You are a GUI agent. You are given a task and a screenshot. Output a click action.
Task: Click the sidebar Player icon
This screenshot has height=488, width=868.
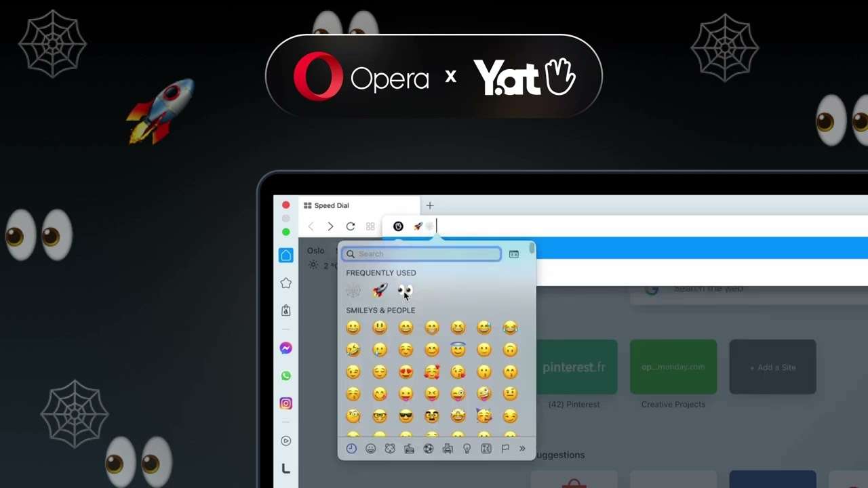click(x=285, y=441)
